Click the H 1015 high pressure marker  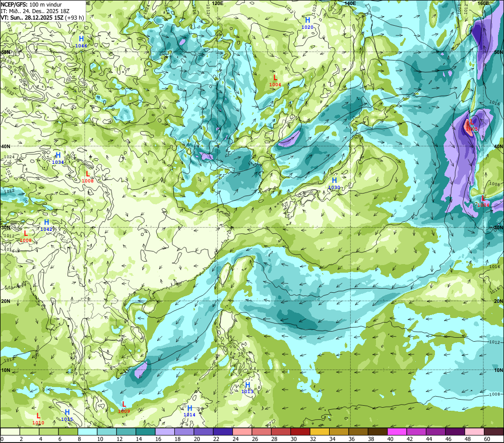(67, 415)
